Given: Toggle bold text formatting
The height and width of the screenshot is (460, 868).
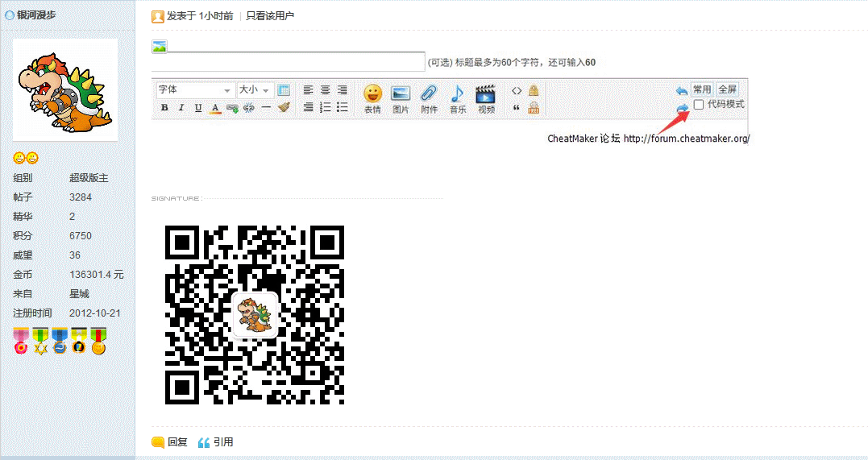Looking at the screenshot, I should click(164, 108).
